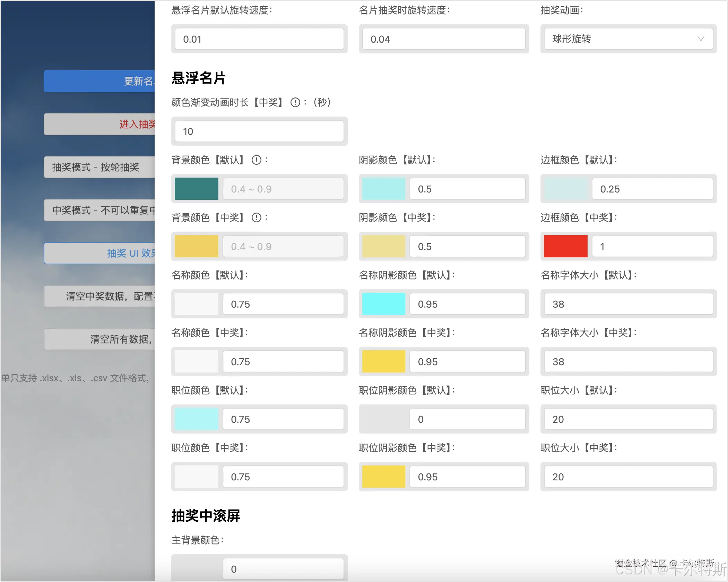Click the 阴影颜色【默认】 opacity field 0.5
Screen dimensions: 728x582
(x=467, y=189)
